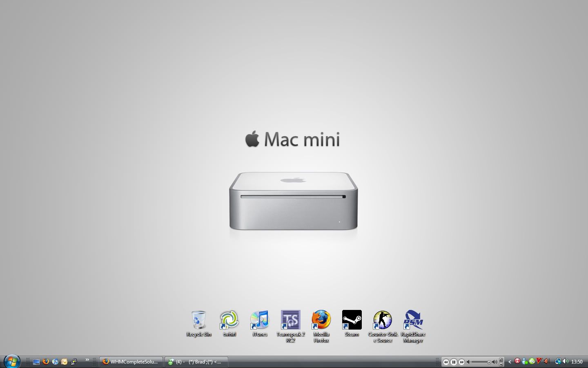
Task: Expand the Quick Launch overflow chevron
Action: pos(87,360)
